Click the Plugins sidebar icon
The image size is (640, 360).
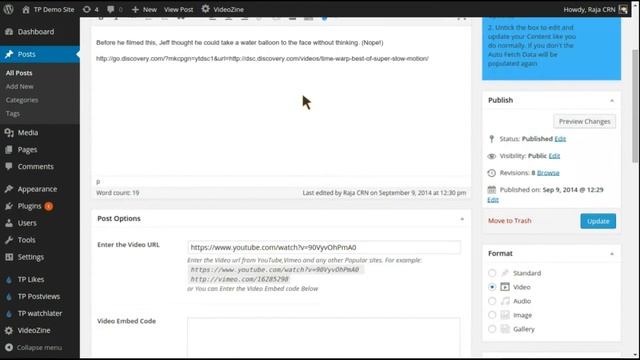click(x=9, y=206)
